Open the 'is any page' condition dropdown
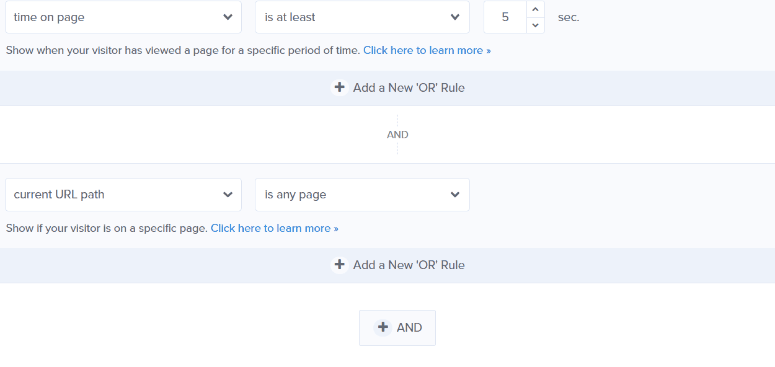Screen dimensions: 775x367 click(x=362, y=195)
